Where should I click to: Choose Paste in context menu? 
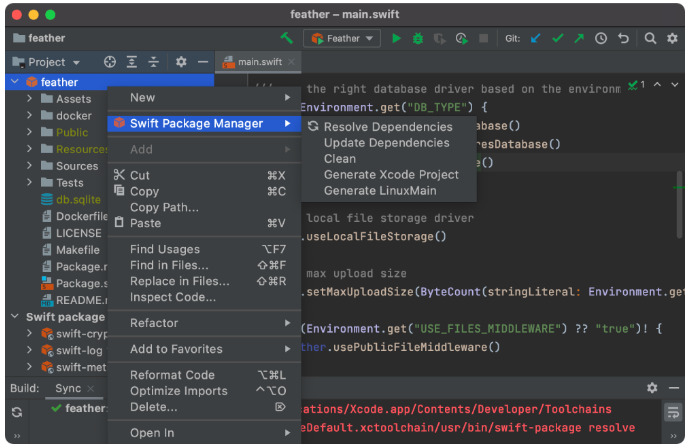click(x=204, y=223)
